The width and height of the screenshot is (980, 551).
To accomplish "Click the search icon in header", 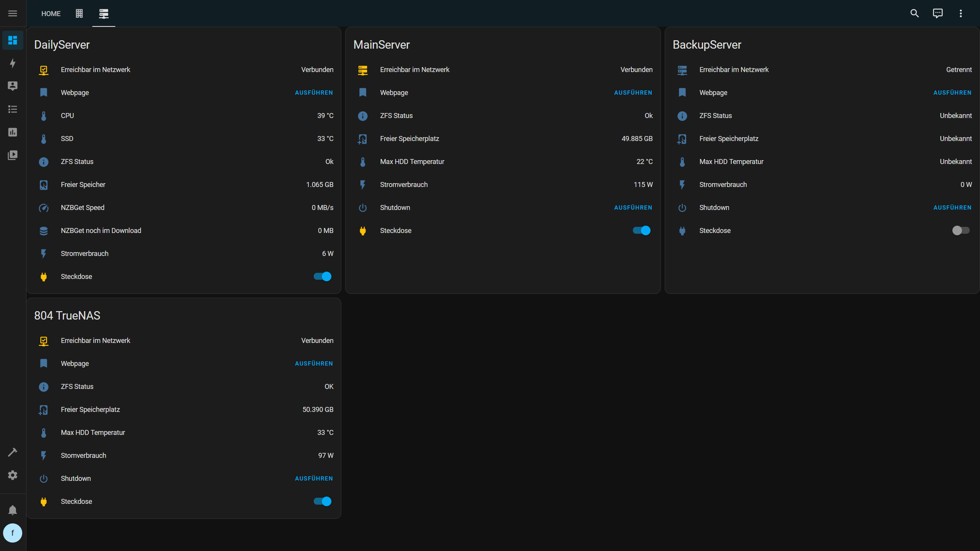I will [x=914, y=13].
